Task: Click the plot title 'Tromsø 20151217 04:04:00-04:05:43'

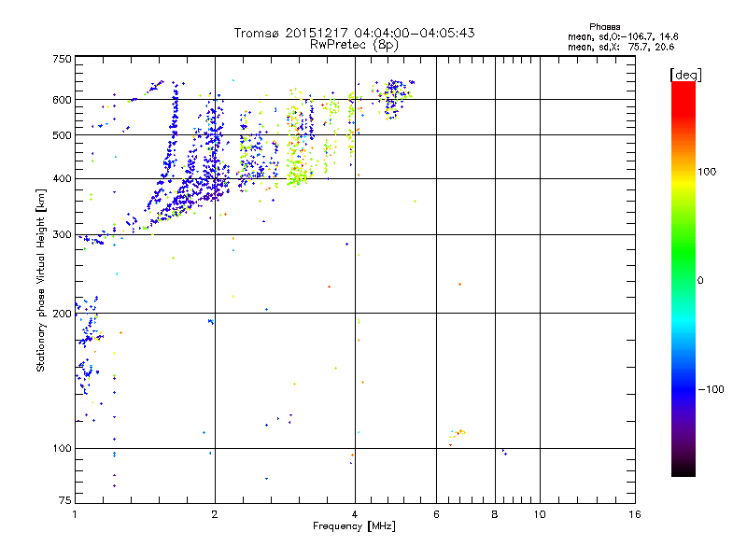Action: 354,33
